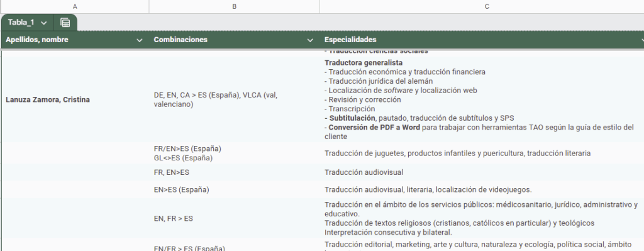Select column A header

click(75, 6)
